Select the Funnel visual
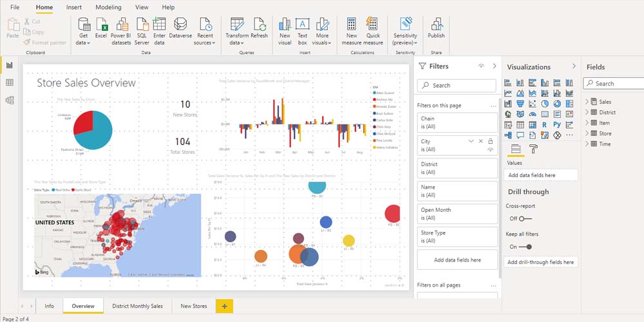The width and height of the screenshot is (644, 322). coord(520,104)
